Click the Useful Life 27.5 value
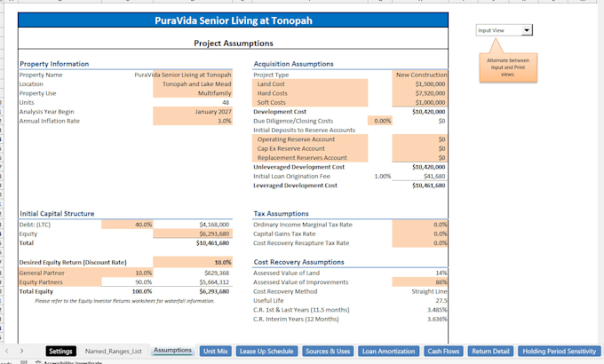The width and height of the screenshot is (604, 364). 441,301
